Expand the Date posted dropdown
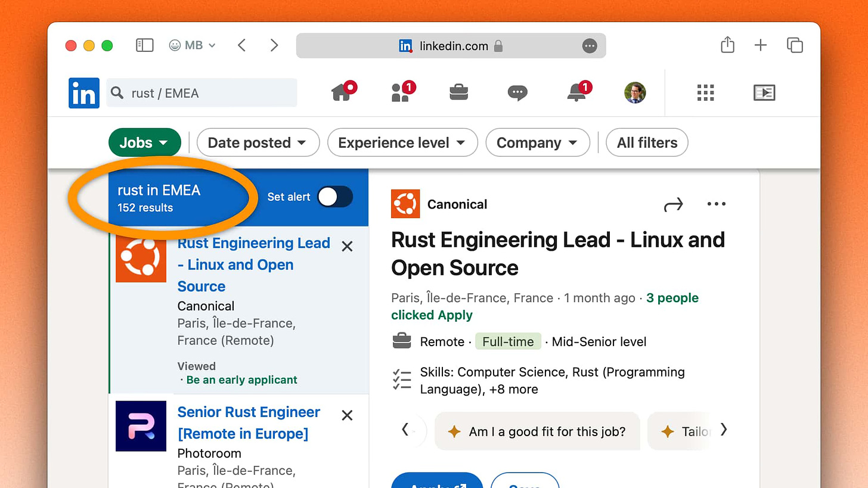The width and height of the screenshot is (868, 488). (x=258, y=142)
